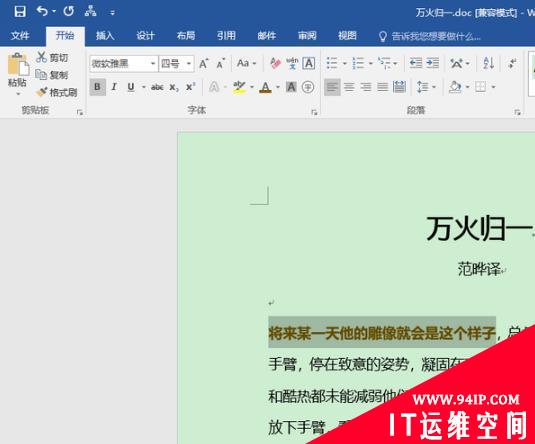Image resolution: width=535 pixels, height=444 pixels.
Task: Apply yellow text highlight color
Action: (x=239, y=87)
